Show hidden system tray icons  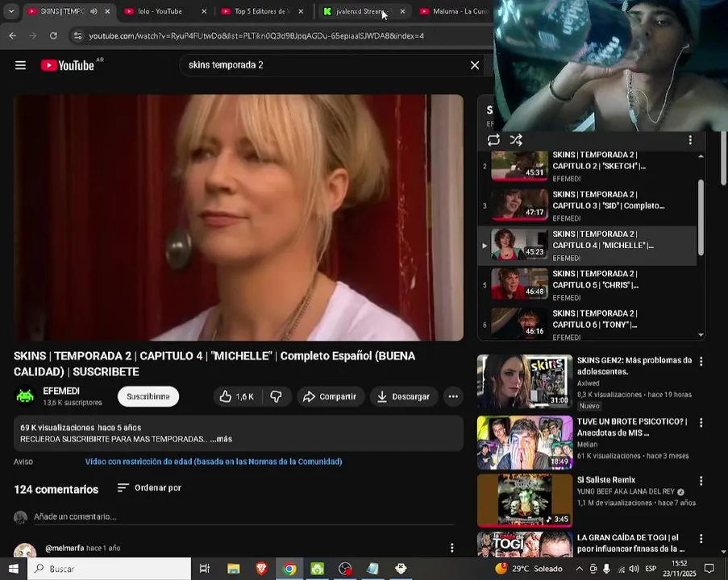[x=580, y=569]
